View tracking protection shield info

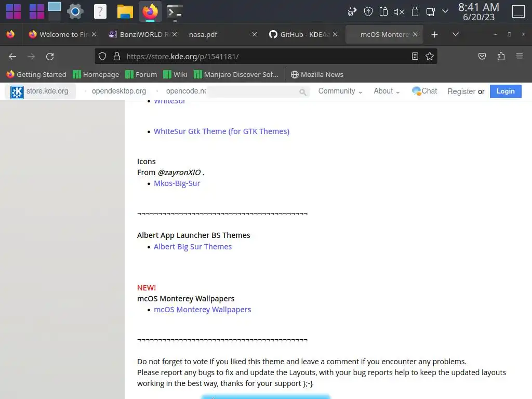[102, 56]
